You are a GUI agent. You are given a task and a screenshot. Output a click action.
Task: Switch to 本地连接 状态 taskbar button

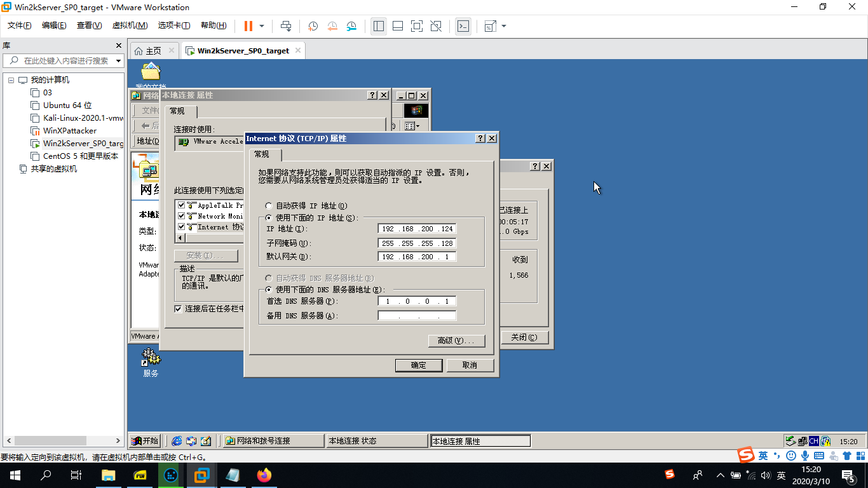(x=377, y=441)
